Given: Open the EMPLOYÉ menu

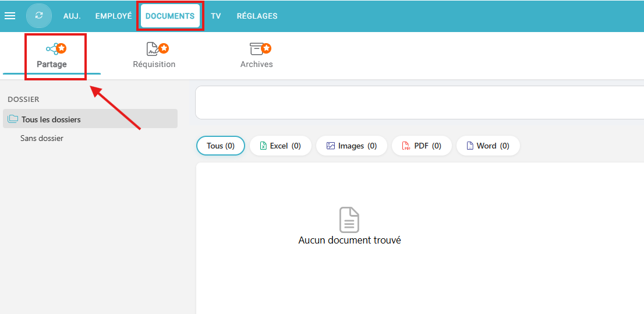Looking at the screenshot, I should (x=114, y=16).
